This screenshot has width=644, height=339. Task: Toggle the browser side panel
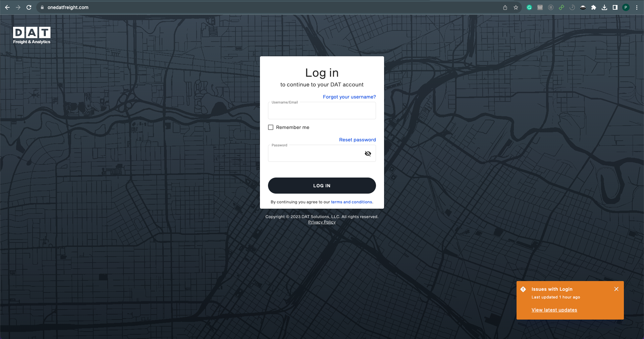pyautogui.click(x=615, y=7)
